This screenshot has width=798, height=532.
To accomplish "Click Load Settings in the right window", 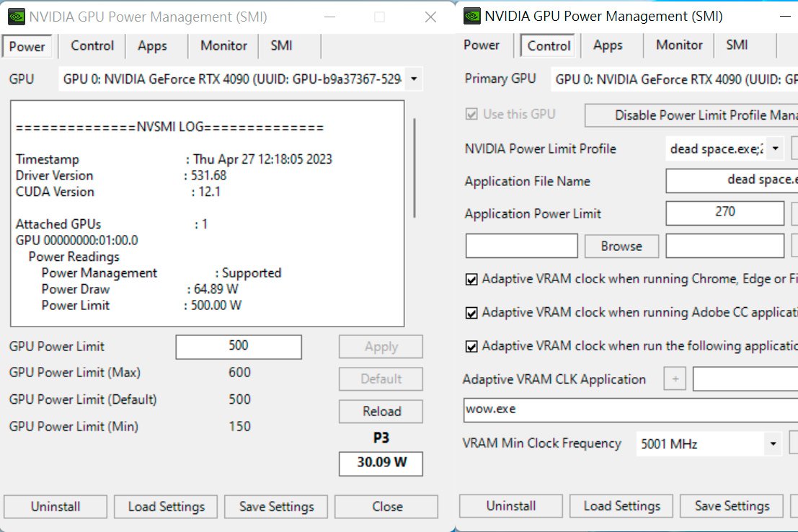I will pos(621,506).
